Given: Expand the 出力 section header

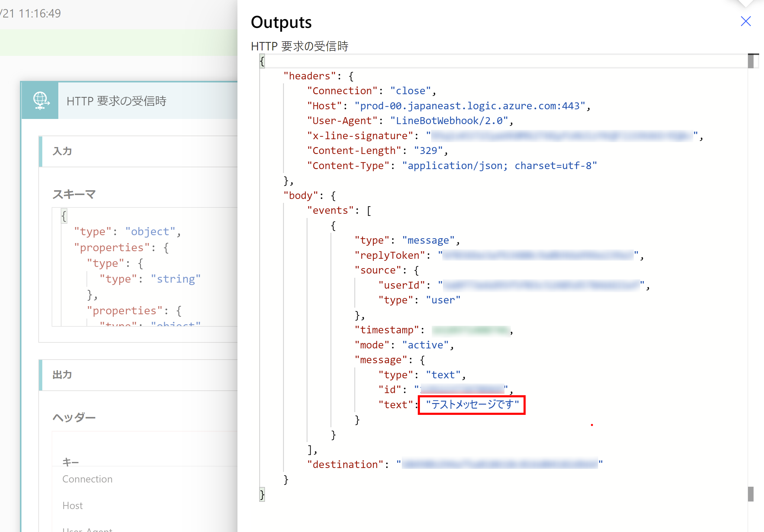Looking at the screenshot, I should pyautogui.click(x=62, y=375).
